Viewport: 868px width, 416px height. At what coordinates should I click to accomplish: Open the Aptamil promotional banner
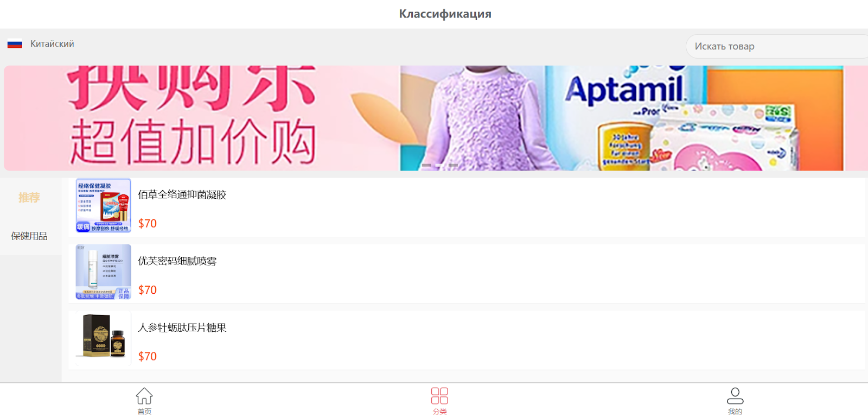[x=436, y=118]
